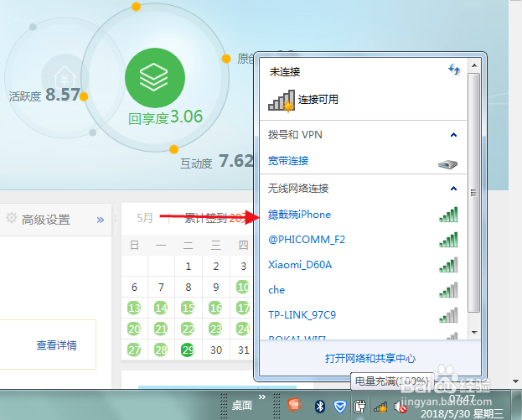522x420 pixels.
Task: Click the blue shield security tray icon
Action: (339, 407)
